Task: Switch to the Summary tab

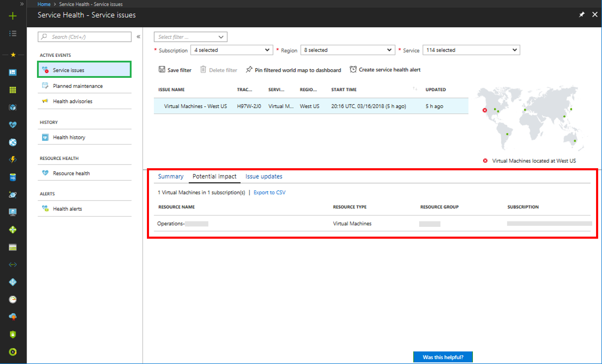Action: point(171,176)
